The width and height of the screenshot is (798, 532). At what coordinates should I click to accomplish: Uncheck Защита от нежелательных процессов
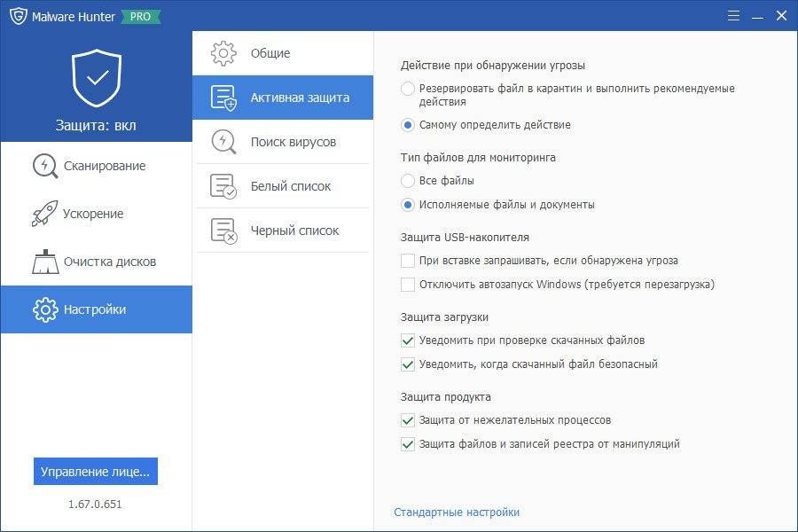tap(408, 420)
